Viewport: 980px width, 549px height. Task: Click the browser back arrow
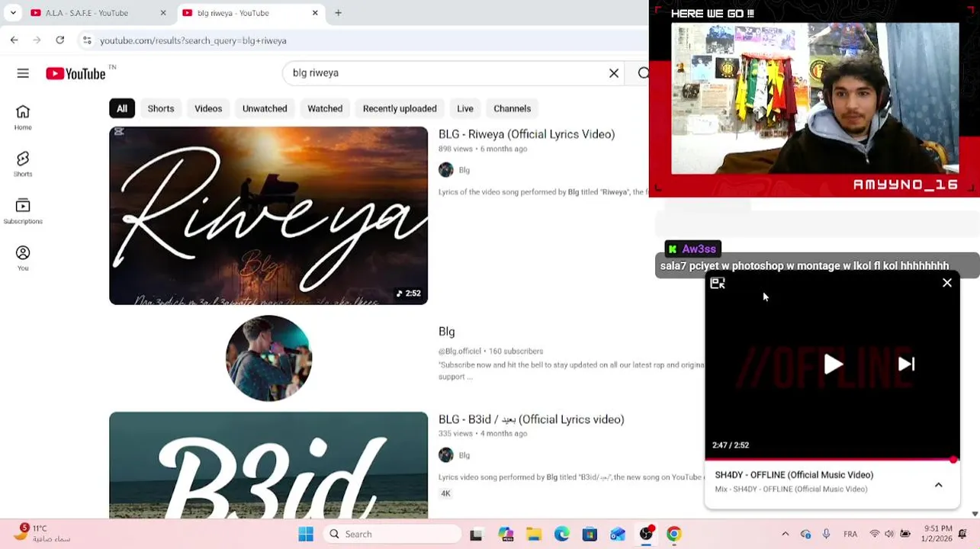(14, 40)
